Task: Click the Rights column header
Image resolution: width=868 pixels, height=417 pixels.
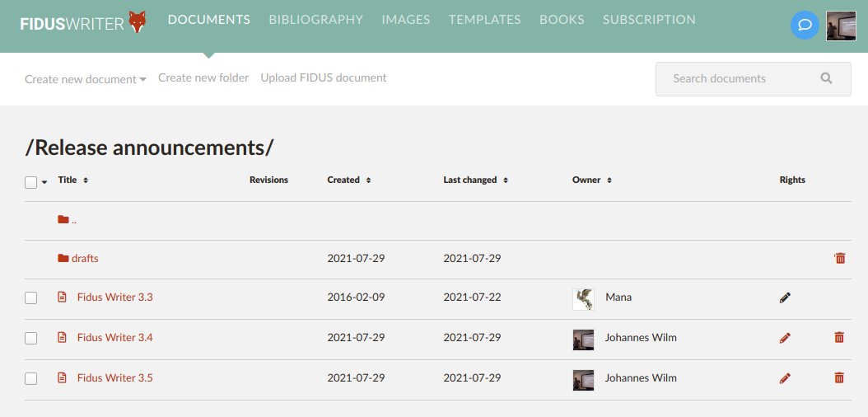Action: click(x=792, y=180)
